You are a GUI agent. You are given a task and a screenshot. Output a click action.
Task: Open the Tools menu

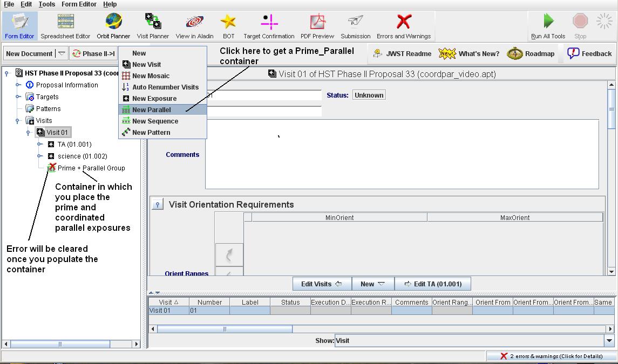click(47, 4)
